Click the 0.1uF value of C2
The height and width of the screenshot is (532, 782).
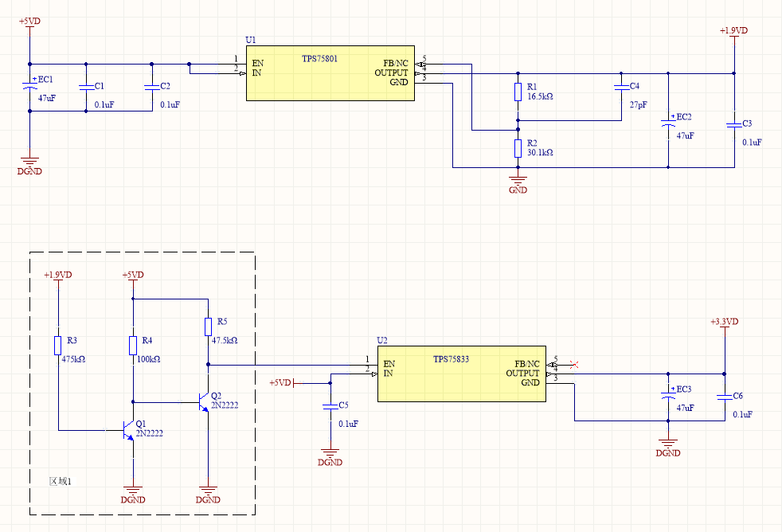pyautogui.click(x=170, y=105)
